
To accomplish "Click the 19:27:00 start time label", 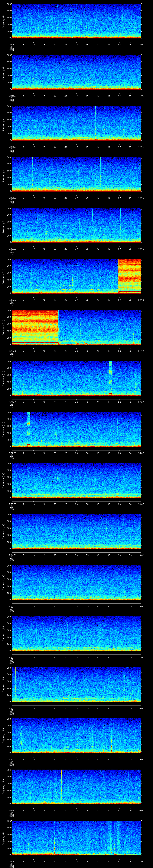I will pyautogui.click(x=12, y=708).
